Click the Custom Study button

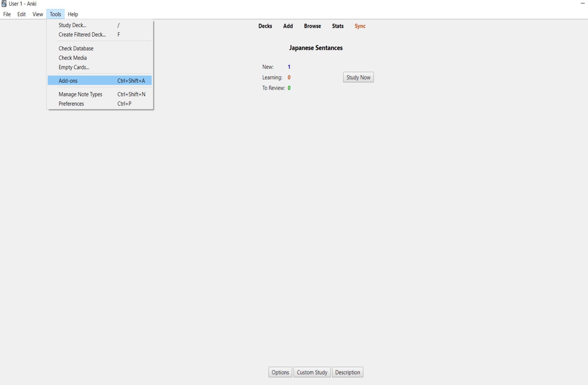(x=312, y=372)
